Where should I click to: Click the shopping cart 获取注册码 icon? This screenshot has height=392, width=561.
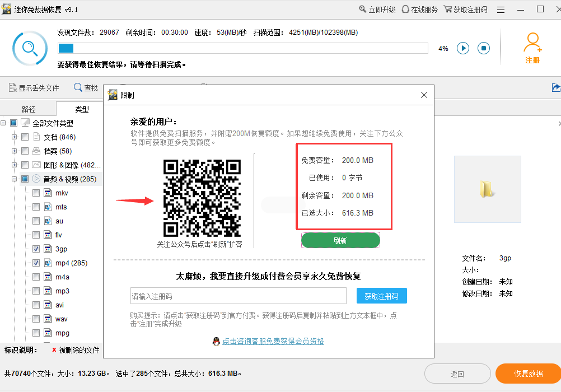[447, 9]
